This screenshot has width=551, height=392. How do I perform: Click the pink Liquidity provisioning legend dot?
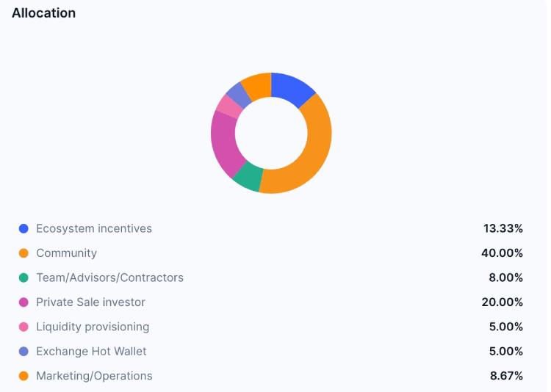tap(24, 327)
